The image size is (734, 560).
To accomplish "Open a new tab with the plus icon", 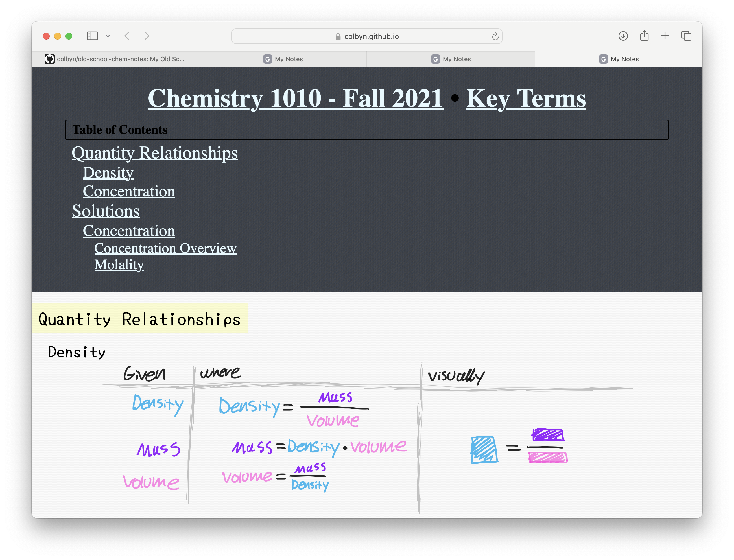I will [x=665, y=36].
